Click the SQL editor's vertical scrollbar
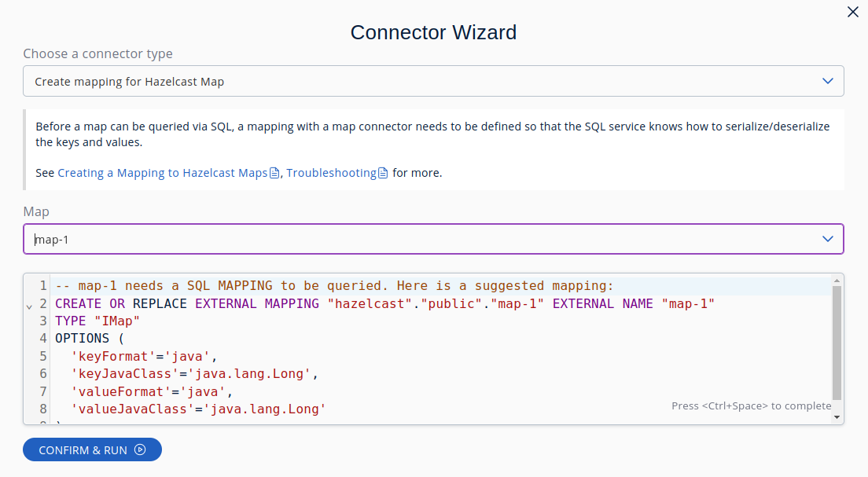This screenshot has width=868, height=477. tap(837, 338)
